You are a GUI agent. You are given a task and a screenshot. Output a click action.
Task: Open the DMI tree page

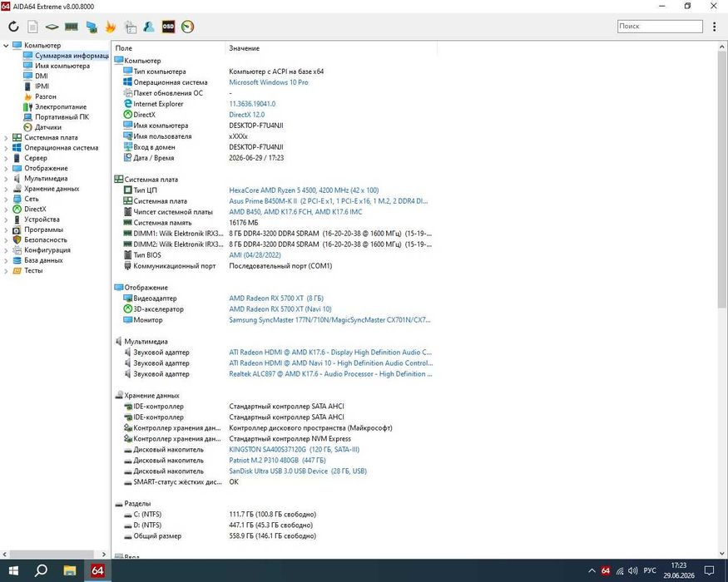42,76
